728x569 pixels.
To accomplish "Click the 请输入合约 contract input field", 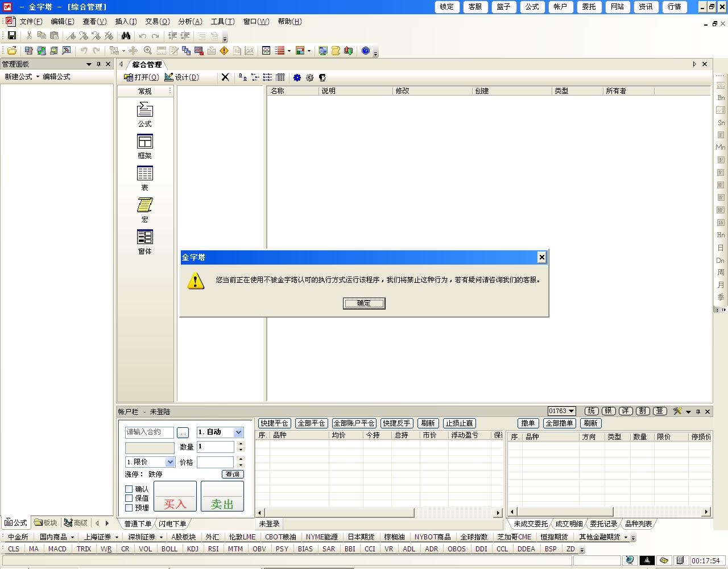I will [x=150, y=432].
